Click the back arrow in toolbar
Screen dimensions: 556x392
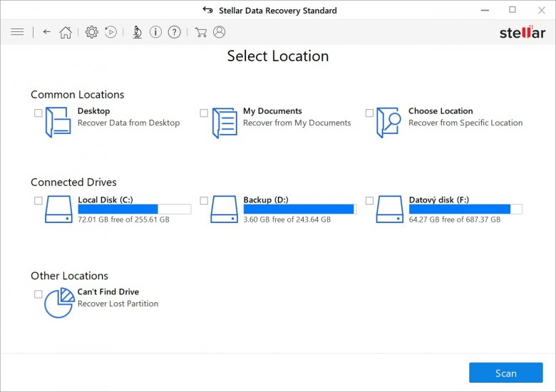pos(47,32)
